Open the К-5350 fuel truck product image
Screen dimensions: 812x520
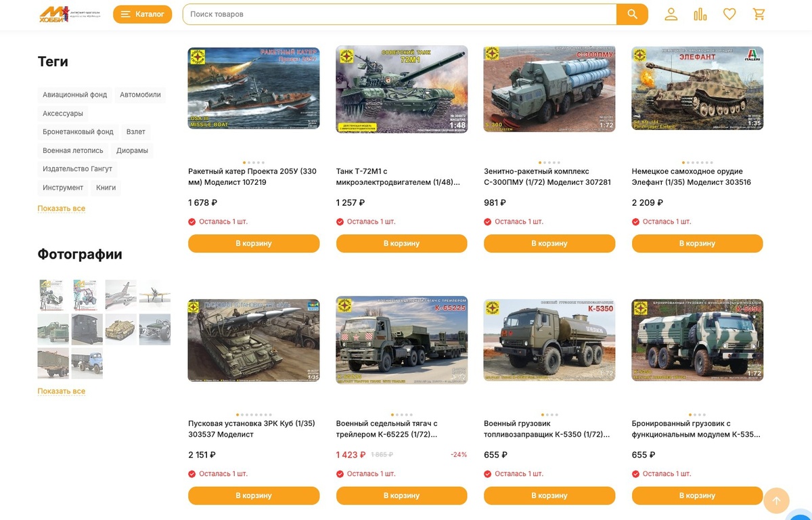[x=549, y=341]
